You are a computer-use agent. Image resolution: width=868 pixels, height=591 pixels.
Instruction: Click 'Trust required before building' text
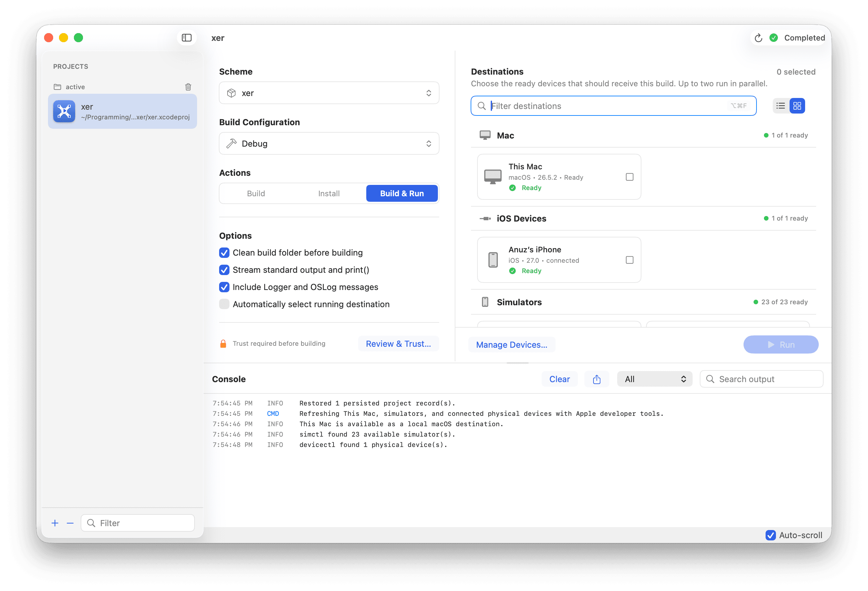coord(279,344)
